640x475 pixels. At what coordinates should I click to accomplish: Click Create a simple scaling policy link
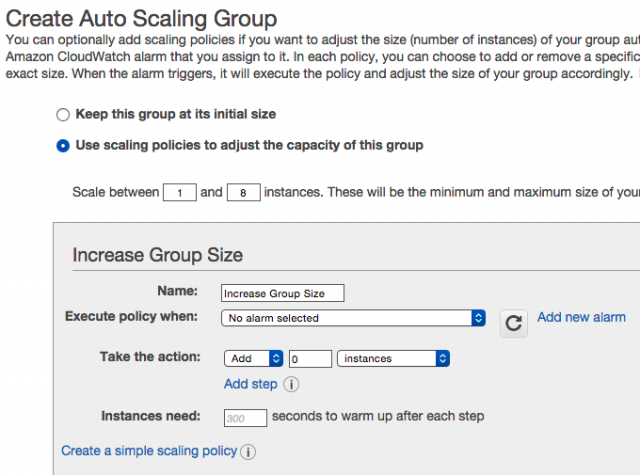(149, 451)
